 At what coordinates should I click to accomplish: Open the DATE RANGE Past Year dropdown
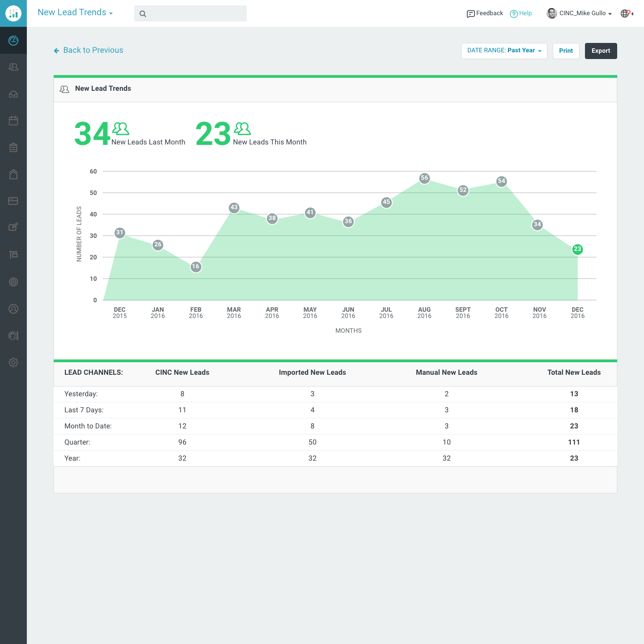pyautogui.click(x=504, y=51)
